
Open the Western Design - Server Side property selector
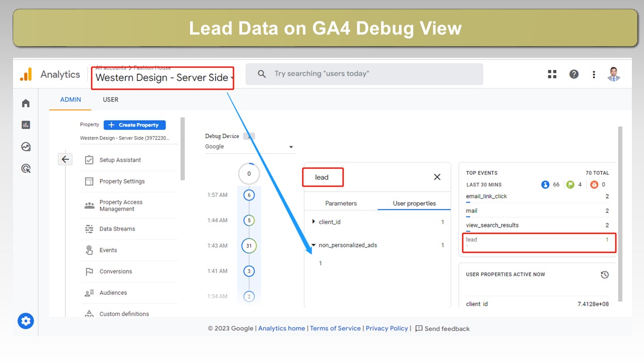pyautogui.click(x=165, y=77)
